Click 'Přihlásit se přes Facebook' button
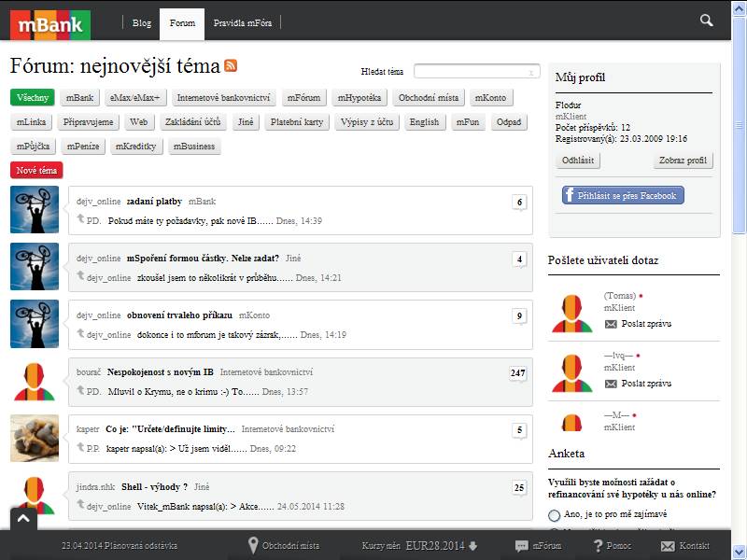 point(623,195)
